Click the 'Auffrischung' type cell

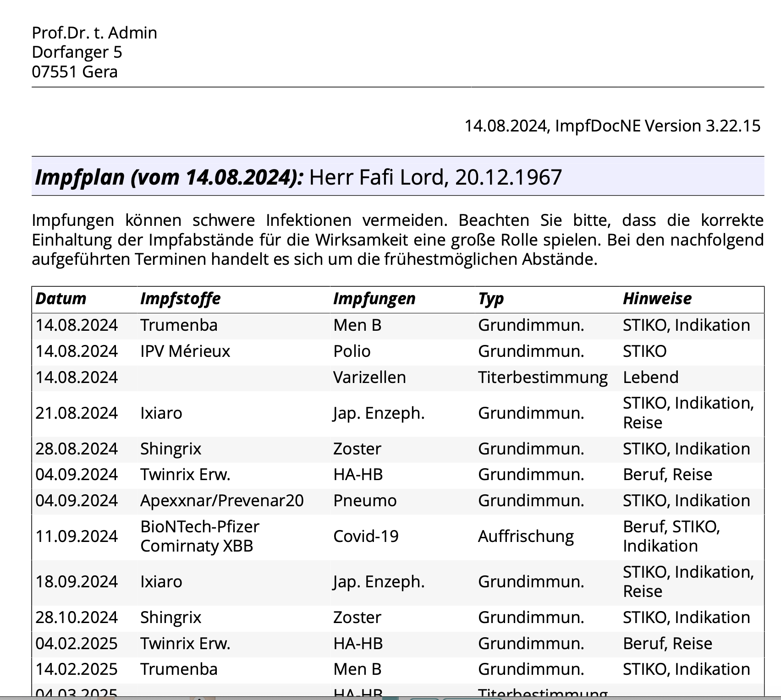(x=526, y=536)
